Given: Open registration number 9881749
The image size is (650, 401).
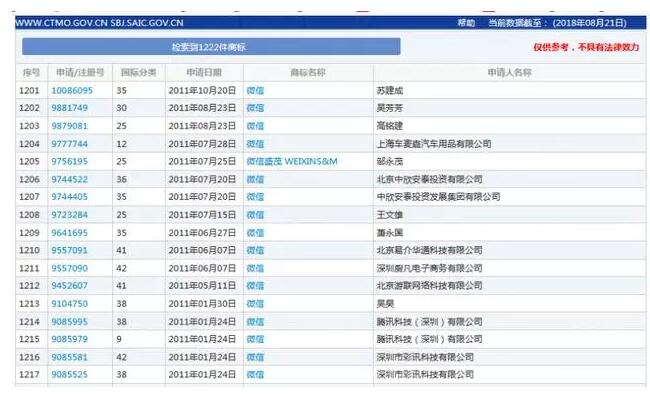Looking at the screenshot, I should pyautogui.click(x=70, y=108).
